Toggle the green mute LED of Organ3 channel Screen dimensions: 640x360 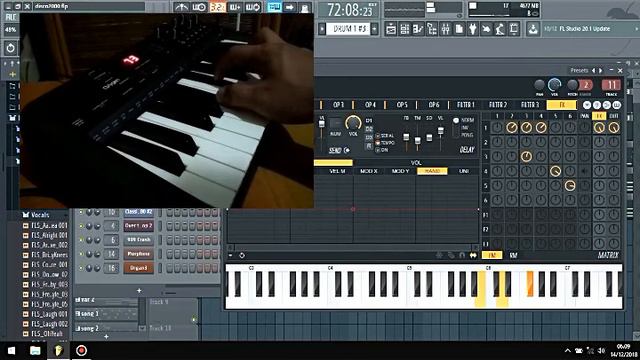click(x=81, y=268)
